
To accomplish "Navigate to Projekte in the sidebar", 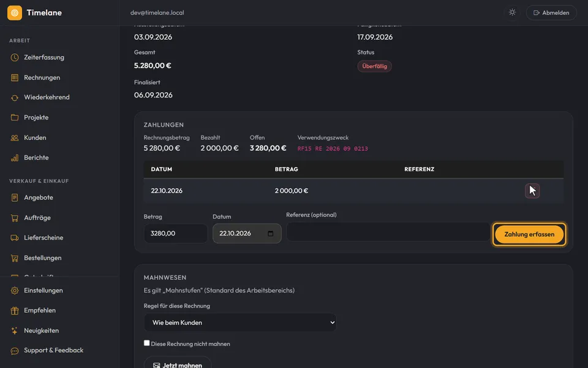I will point(36,118).
